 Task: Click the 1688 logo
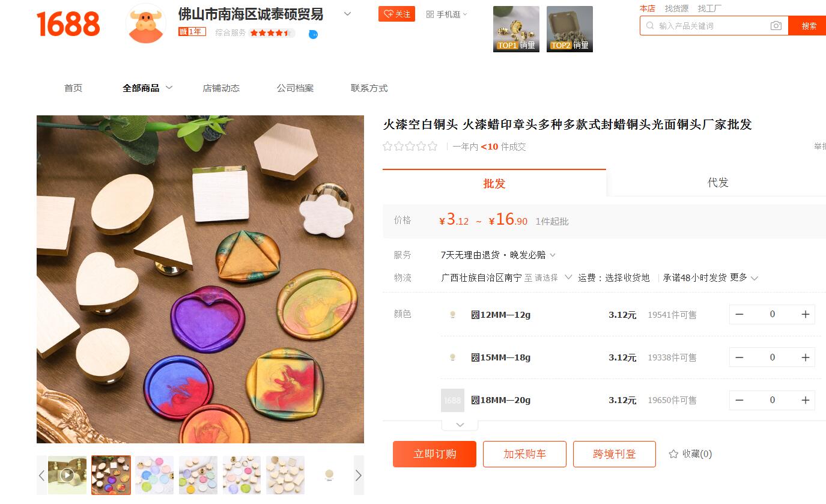(68, 24)
